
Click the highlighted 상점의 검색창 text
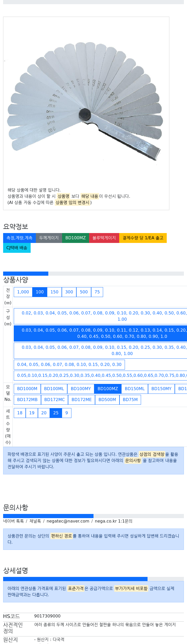click(x=152, y=454)
